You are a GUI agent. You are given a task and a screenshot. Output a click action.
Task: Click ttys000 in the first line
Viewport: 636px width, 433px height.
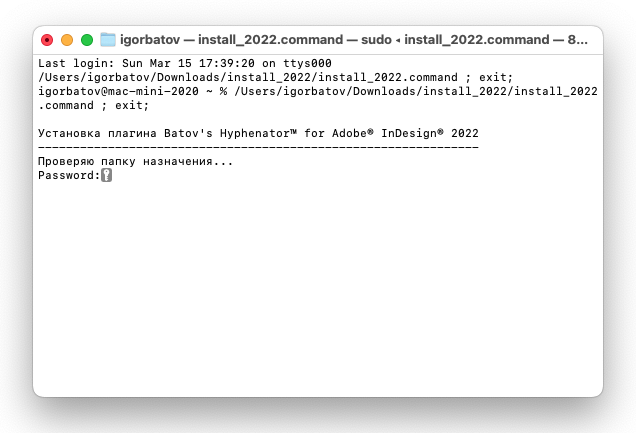pos(307,63)
